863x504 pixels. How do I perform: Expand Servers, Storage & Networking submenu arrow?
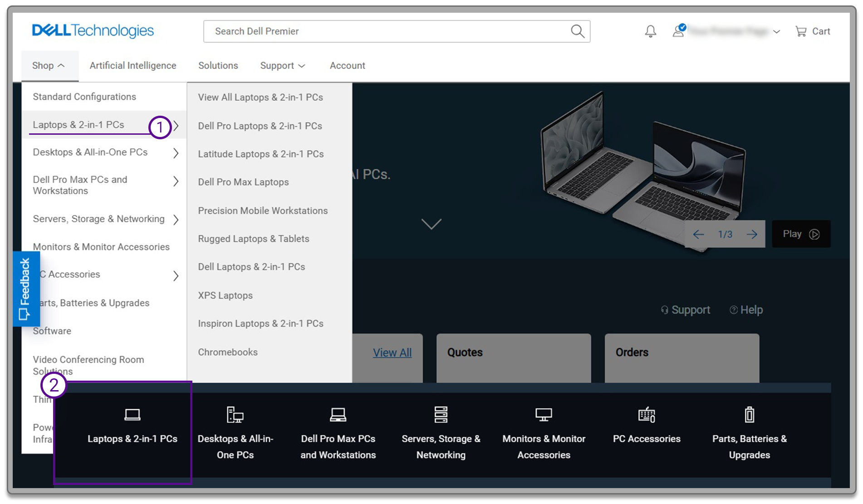176,220
